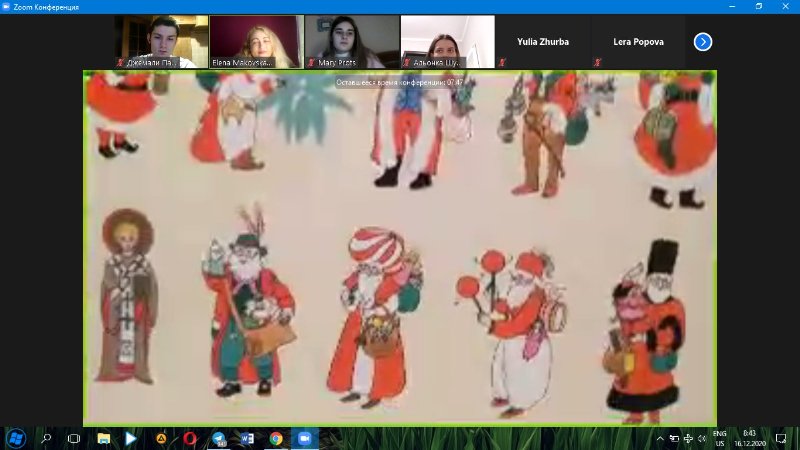Click muted microphone icon on Джемали tile
800x450 pixels.
click(120, 63)
